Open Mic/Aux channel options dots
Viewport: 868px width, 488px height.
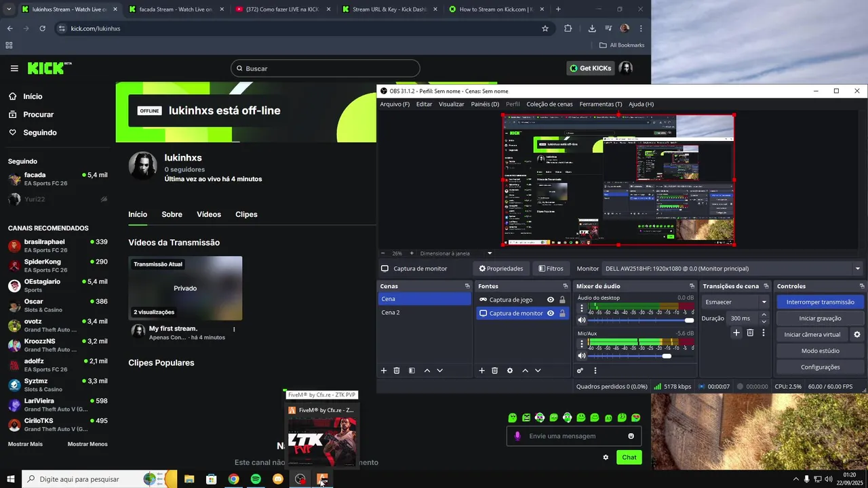(581, 344)
